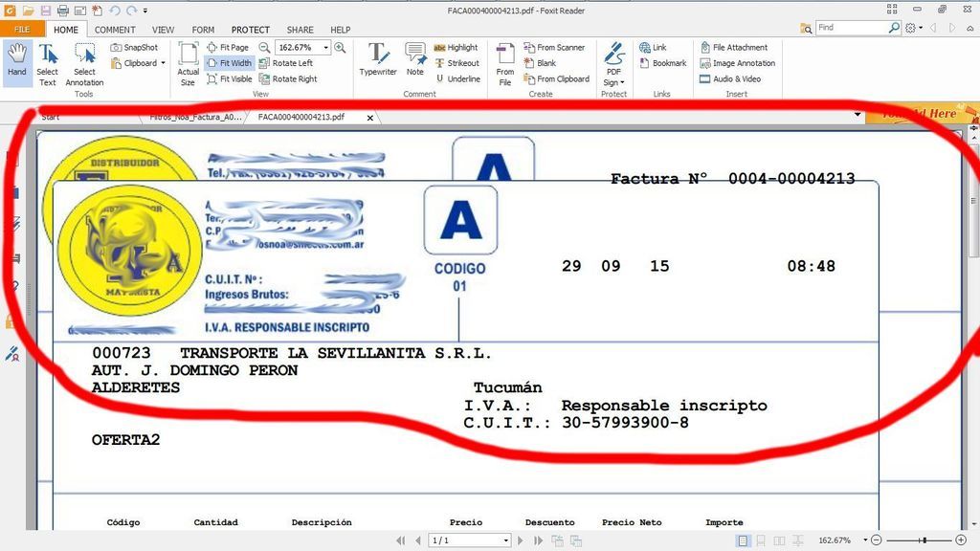Toggle Fit Width view mode

pos(229,63)
